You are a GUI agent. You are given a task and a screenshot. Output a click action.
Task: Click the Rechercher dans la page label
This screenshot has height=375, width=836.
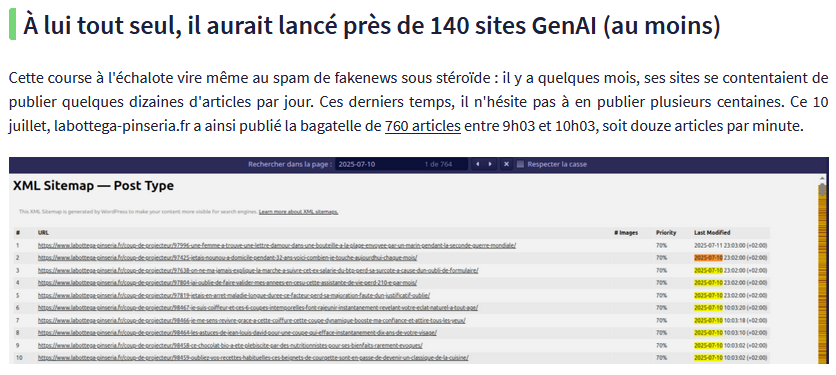290,164
